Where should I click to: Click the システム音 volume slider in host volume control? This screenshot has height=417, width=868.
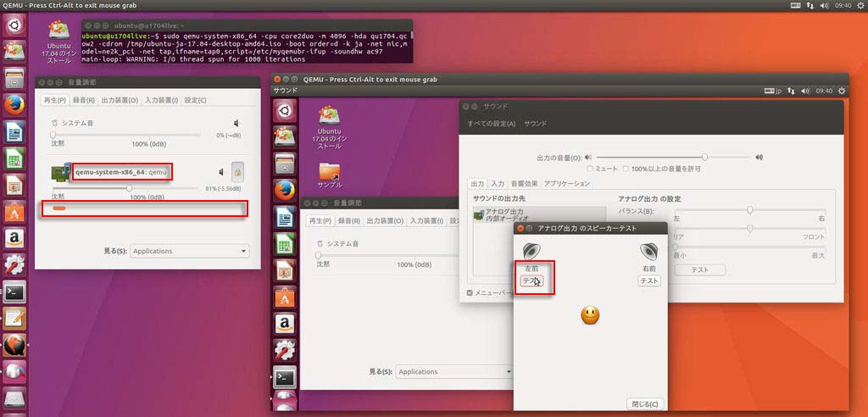[126, 135]
